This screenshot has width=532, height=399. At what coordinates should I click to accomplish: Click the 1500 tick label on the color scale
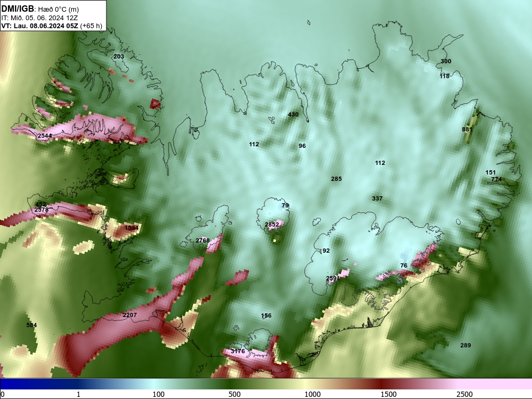point(388,394)
